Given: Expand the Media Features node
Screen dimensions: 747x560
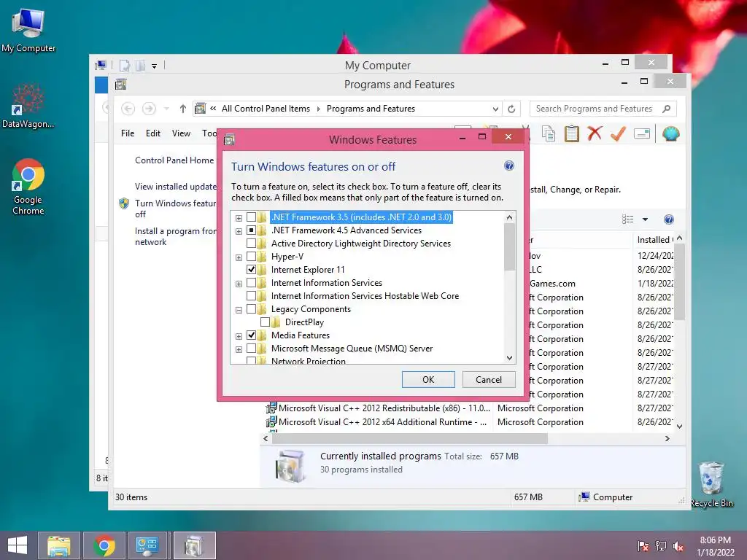Looking at the screenshot, I should (x=239, y=336).
